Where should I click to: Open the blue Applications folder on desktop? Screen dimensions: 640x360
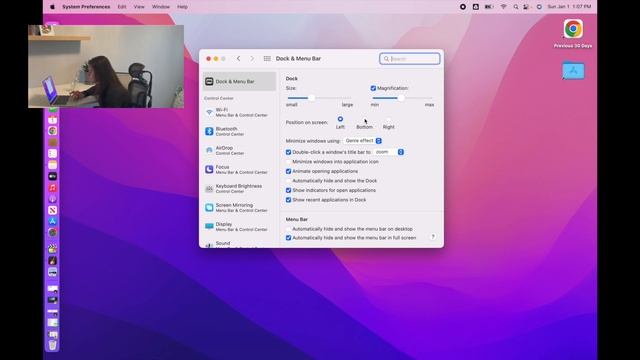point(573,71)
